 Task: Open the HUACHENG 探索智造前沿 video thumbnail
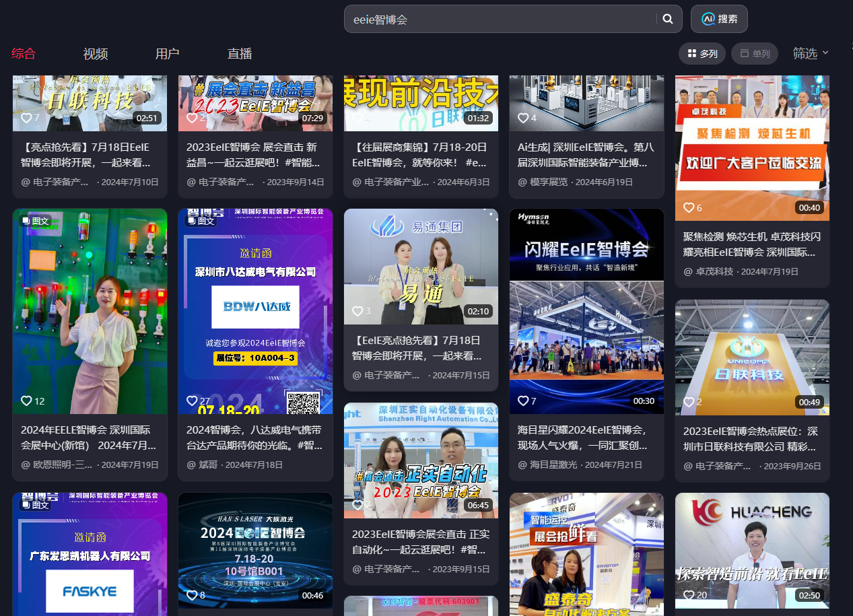coord(752,551)
